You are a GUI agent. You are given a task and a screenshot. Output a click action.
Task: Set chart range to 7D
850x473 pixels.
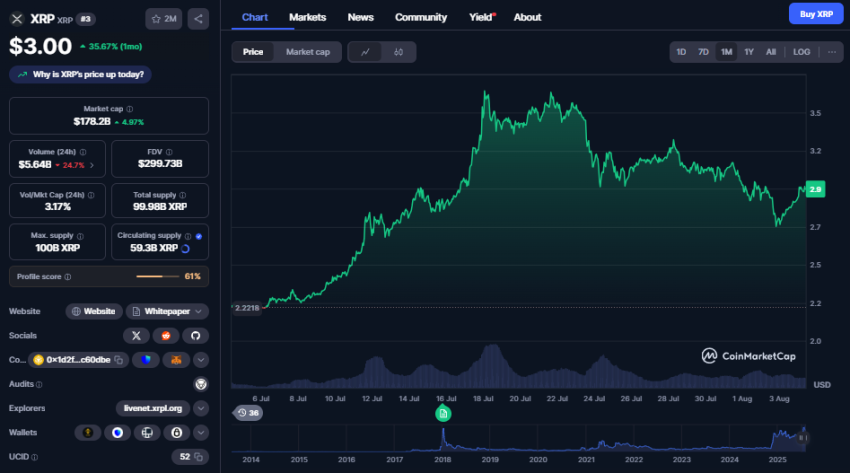[704, 52]
